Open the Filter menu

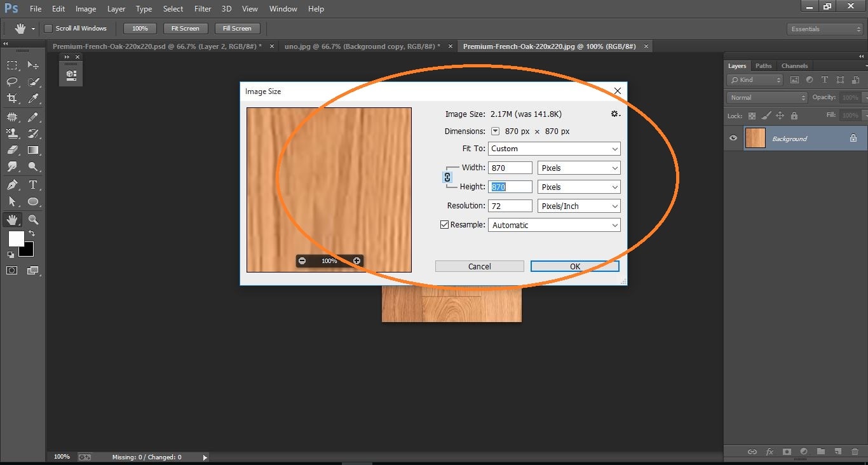[202, 8]
